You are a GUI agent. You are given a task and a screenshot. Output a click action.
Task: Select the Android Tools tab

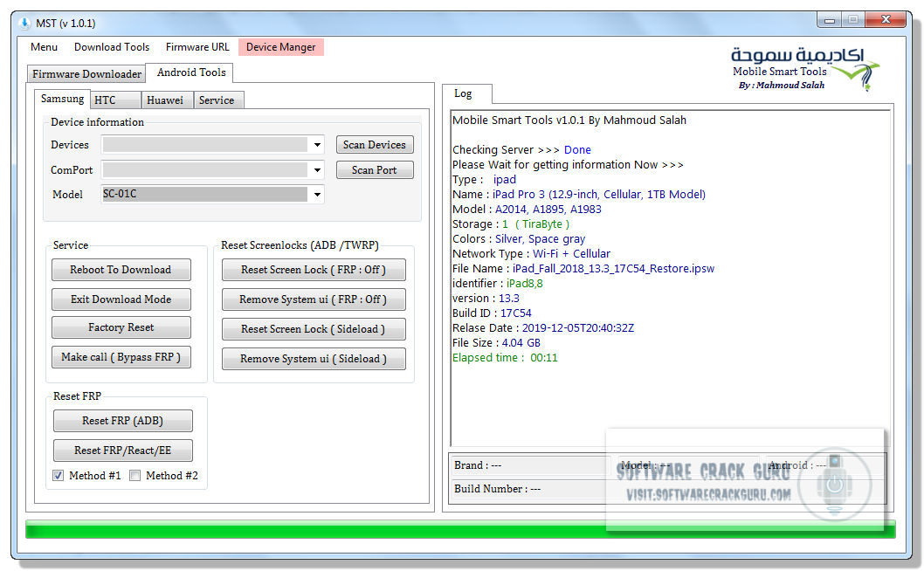(x=191, y=72)
